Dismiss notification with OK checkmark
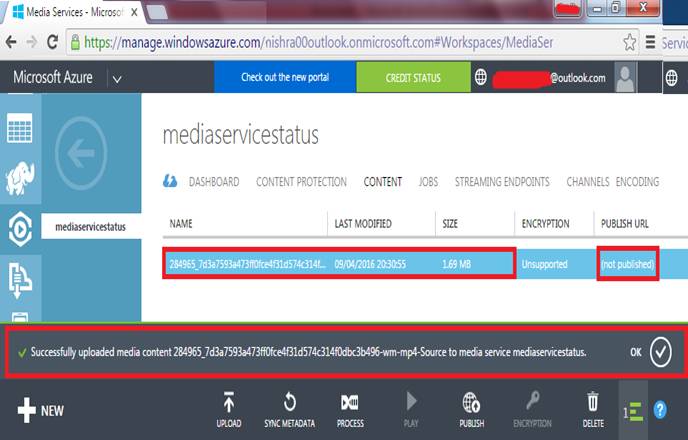Viewport: 688px width, 440px height. click(x=660, y=352)
